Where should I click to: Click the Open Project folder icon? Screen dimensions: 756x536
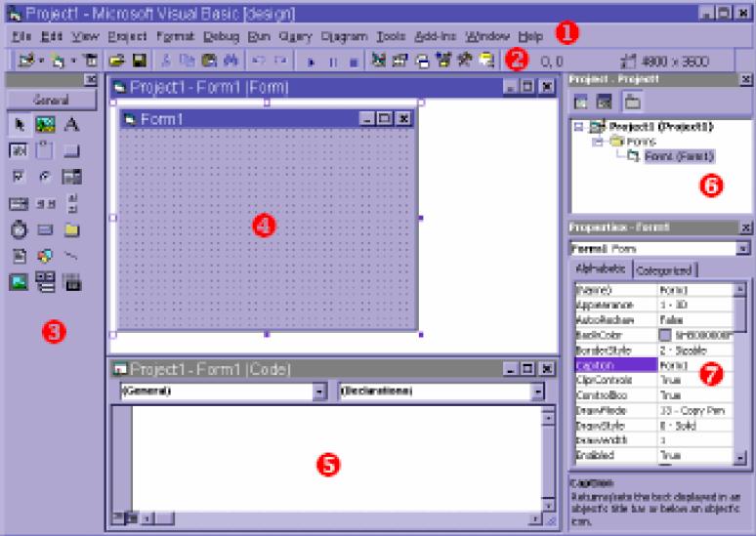point(116,61)
